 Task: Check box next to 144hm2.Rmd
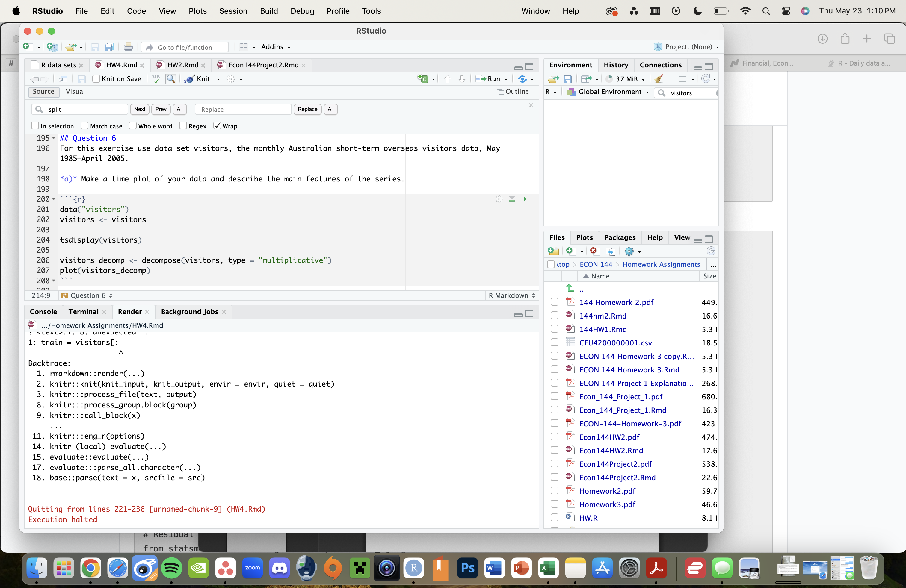pos(555,315)
